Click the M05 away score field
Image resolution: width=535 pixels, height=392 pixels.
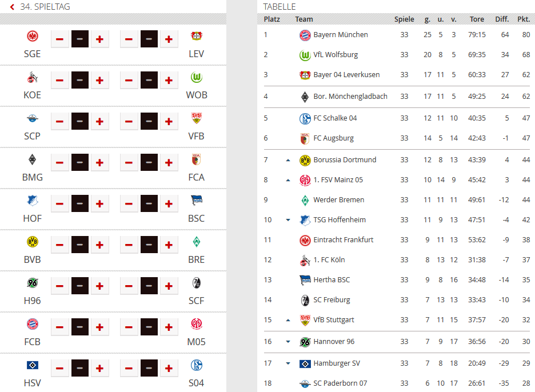pos(149,327)
